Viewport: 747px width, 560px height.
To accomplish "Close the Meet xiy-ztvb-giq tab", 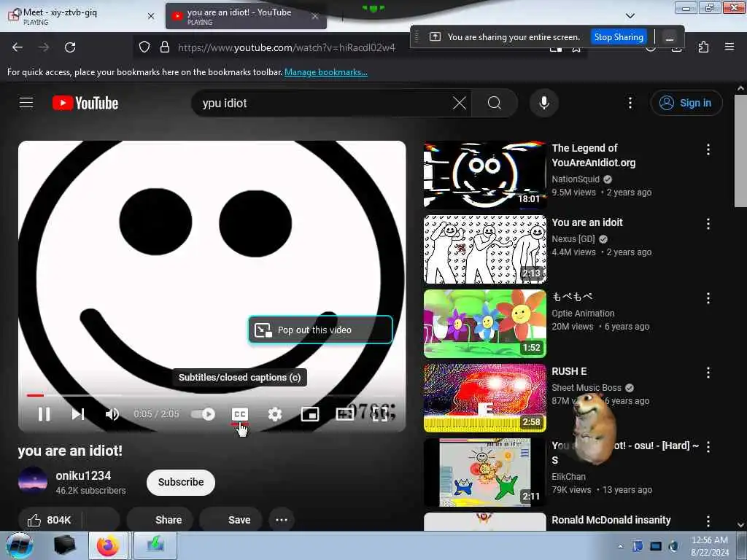I will 151,16.
